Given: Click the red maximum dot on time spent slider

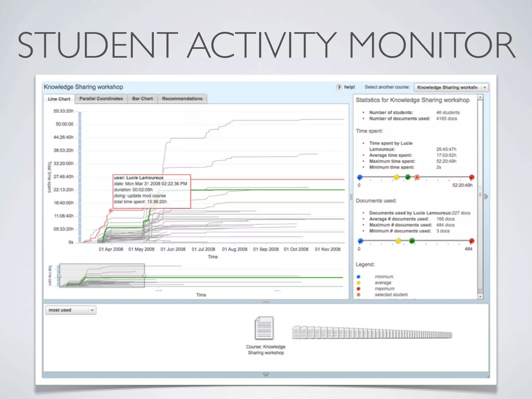Looking at the screenshot, I should point(472,177).
